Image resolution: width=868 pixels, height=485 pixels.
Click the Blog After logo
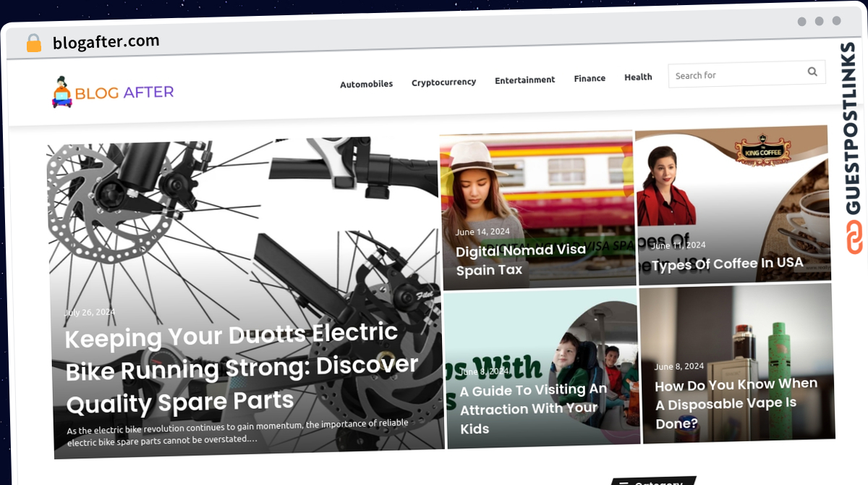(113, 92)
